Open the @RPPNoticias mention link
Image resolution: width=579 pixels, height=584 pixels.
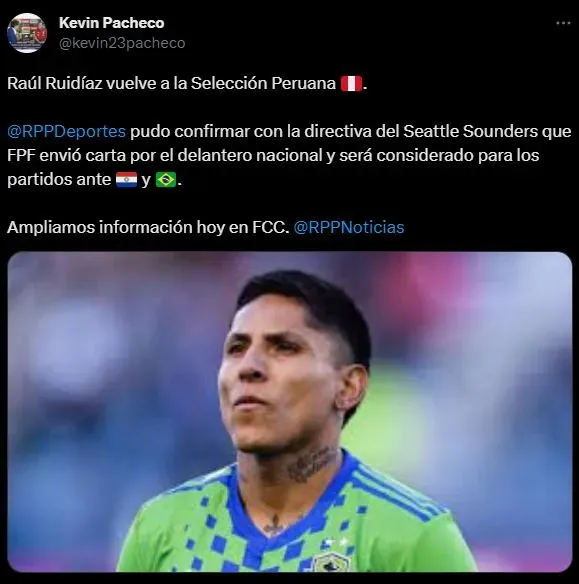(349, 227)
